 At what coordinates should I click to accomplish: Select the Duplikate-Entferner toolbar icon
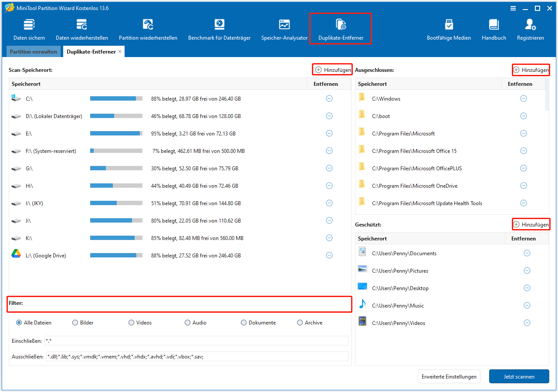click(341, 30)
